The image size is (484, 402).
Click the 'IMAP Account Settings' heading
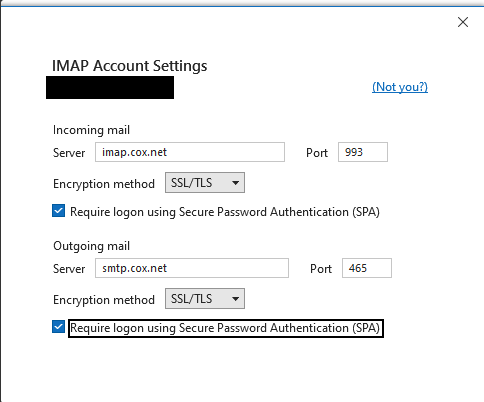click(x=129, y=66)
